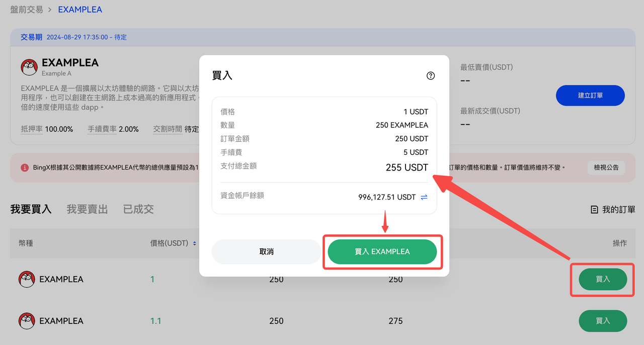Click the 抵押率 underlined label
The height and width of the screenshot is (345, 644).
32,129
